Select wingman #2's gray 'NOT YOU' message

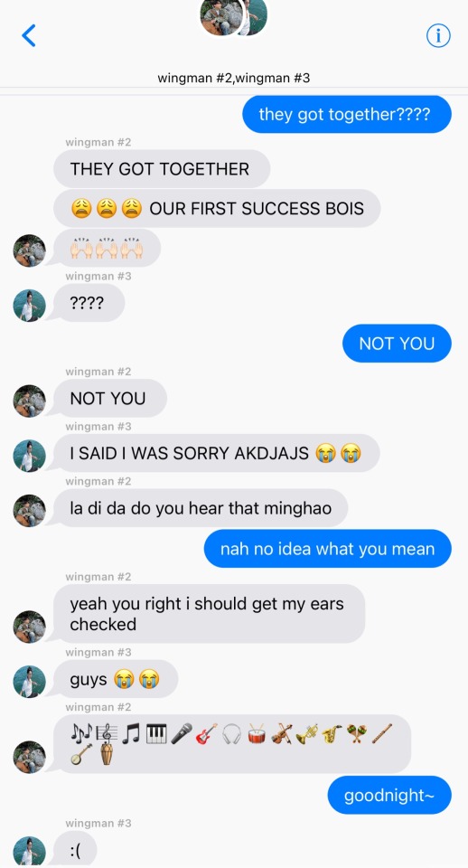click(x=110, y=398)
